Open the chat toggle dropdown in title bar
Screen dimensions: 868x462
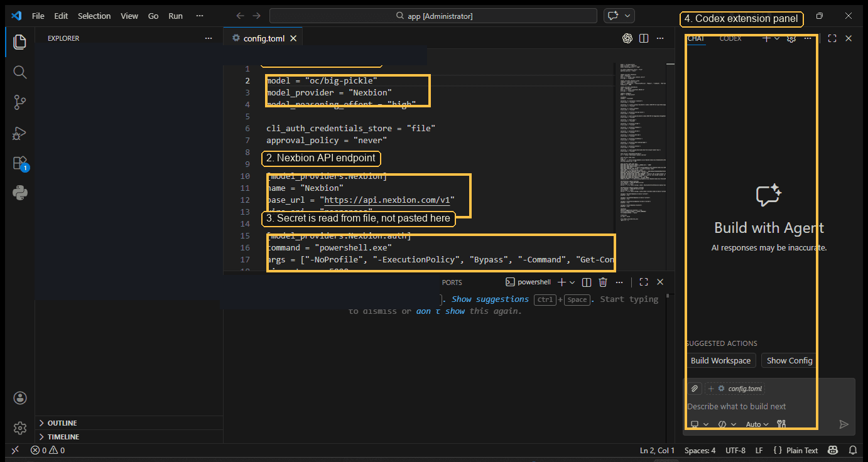[627, 16]
